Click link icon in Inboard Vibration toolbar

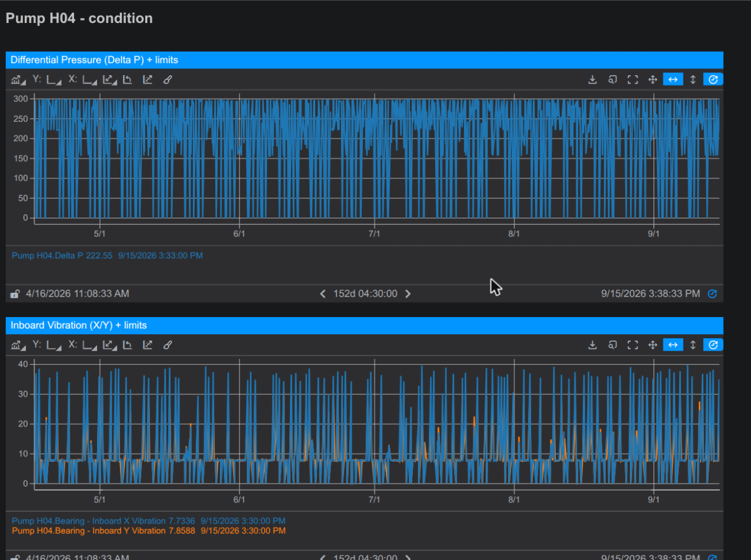(167, 345)
